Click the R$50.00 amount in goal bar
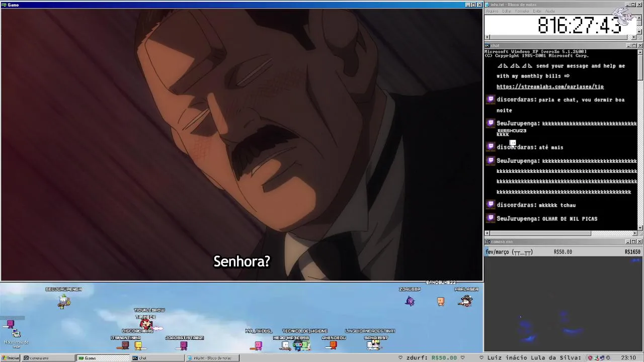The height and width of the screenshot is (362, 644). click(x=562, y=252)
